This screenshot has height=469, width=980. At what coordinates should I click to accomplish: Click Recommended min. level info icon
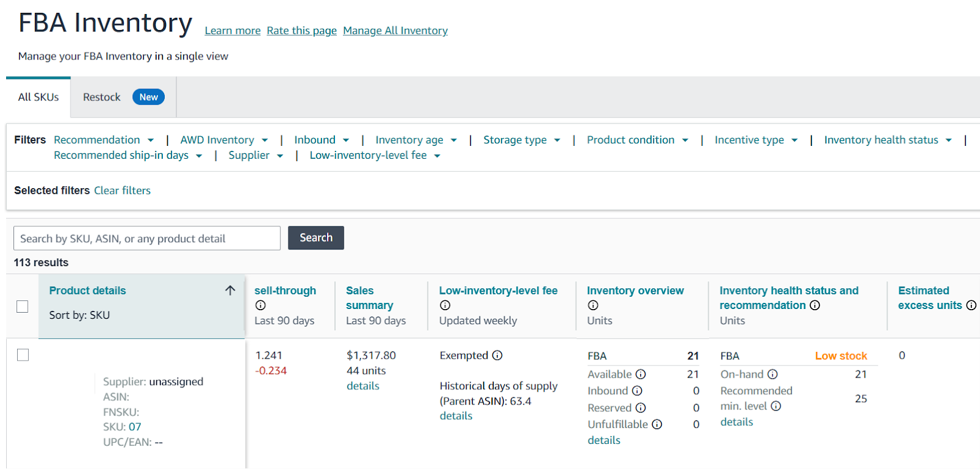coord(776,406)
